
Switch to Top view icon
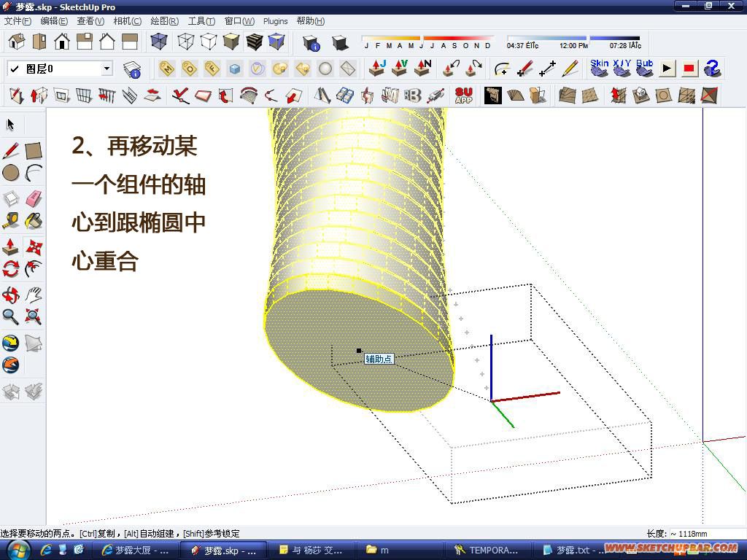[x=39, y=42]
